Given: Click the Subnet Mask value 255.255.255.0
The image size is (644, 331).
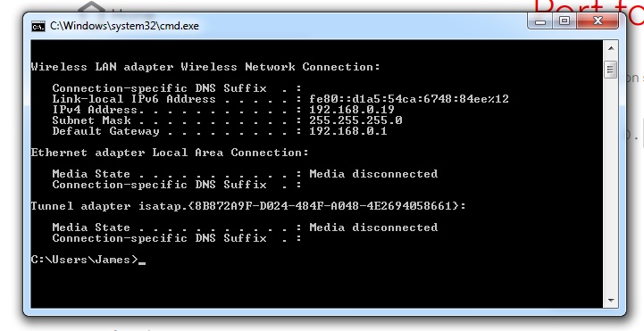Looking at the screenshot, I should (355, 120).
